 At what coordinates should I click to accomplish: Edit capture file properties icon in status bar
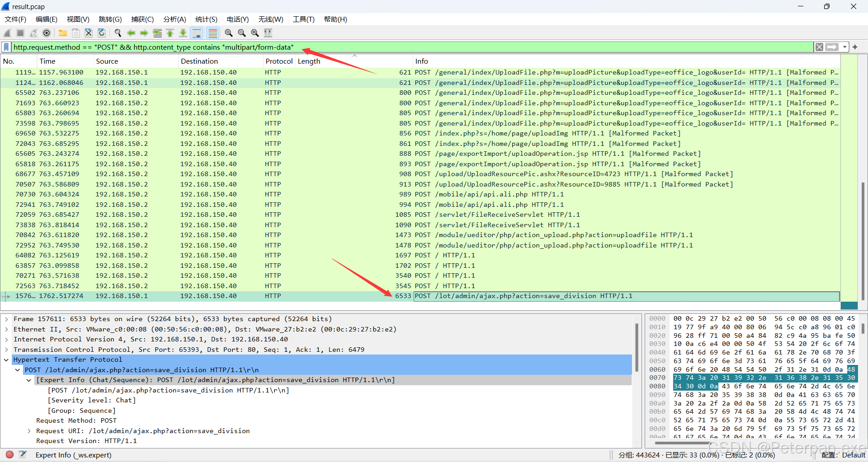[23, 454]
